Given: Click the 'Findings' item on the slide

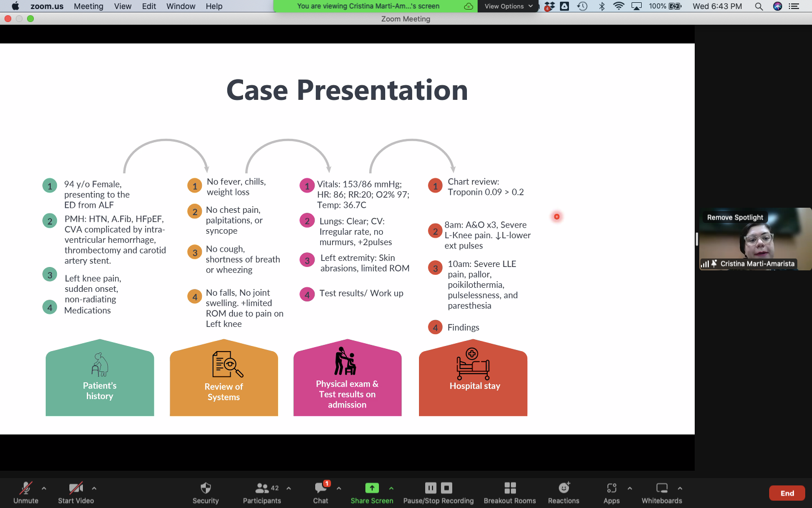Looking at the screenshot, I should click(464, 327).
